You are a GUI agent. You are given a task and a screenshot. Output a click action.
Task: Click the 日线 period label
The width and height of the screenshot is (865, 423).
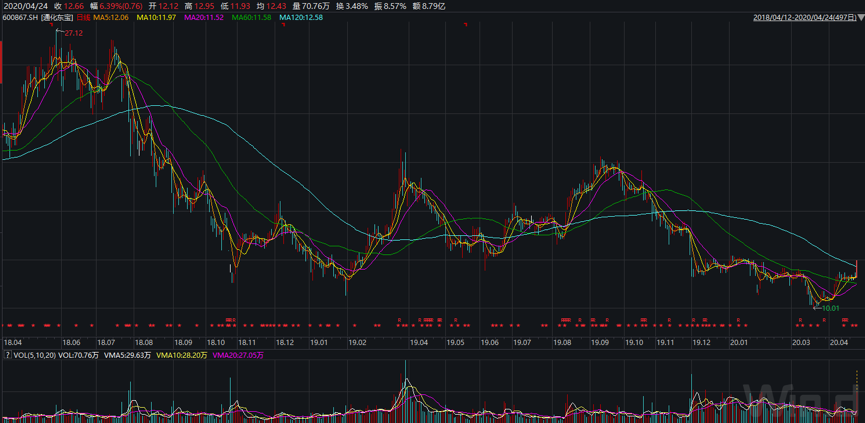click(85, 18)
